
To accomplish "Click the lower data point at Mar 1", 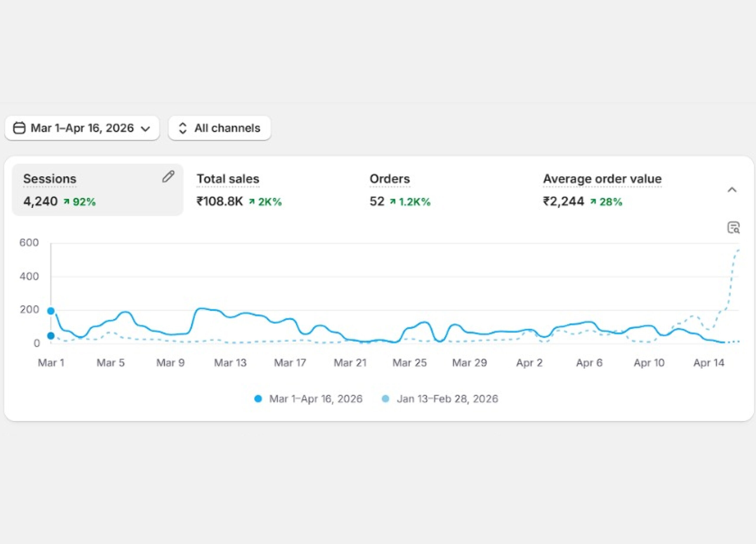I will [x=51, y=336].
